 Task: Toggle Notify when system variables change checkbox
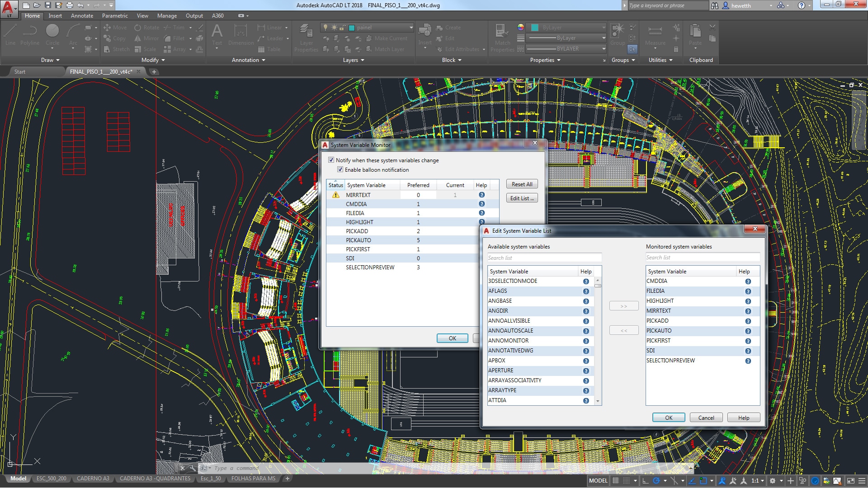coord(331,160)
